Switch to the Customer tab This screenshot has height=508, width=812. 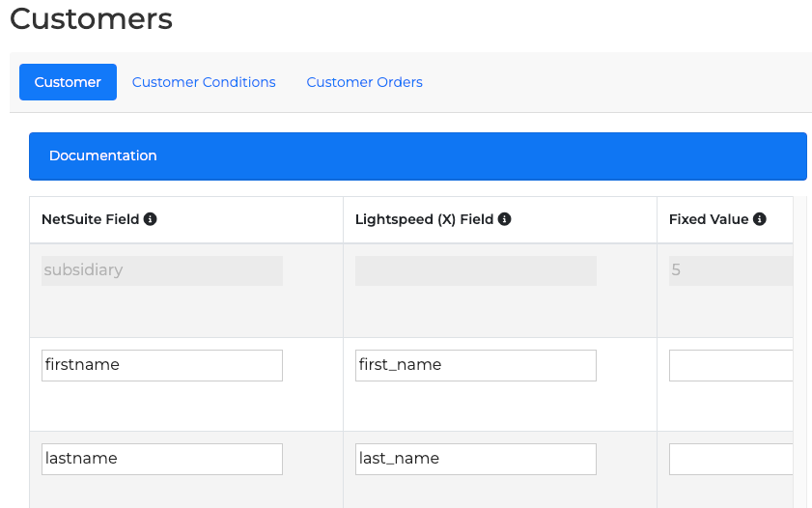click(68, 82)
